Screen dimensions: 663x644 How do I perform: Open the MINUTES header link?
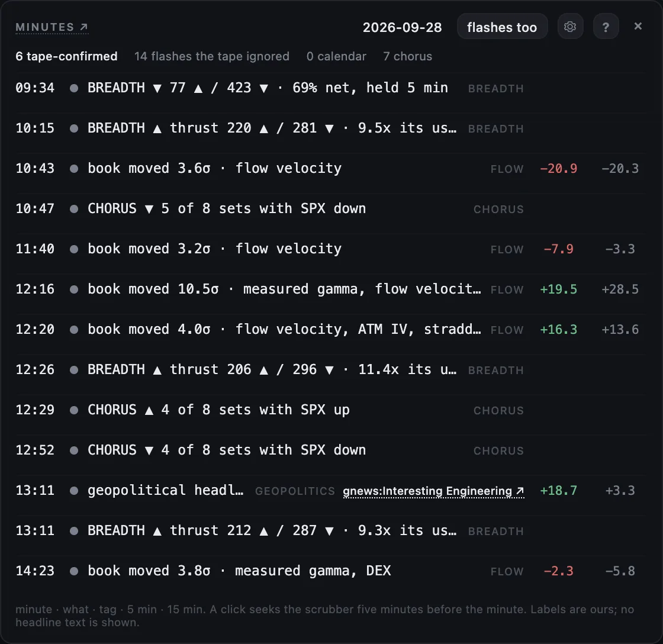tap(52, 27)
